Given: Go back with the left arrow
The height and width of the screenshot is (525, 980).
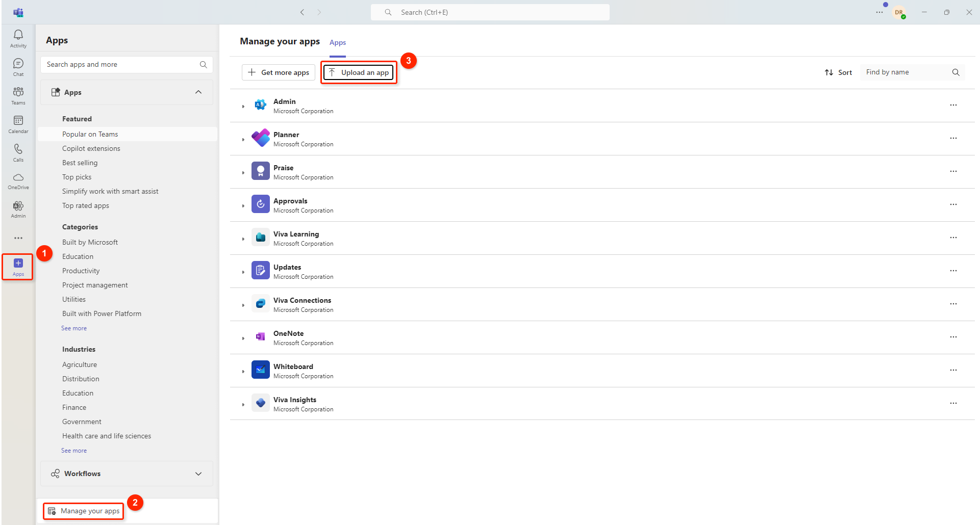Looking at the screenshot, I should pyautogui.click(x=302, y=12).
